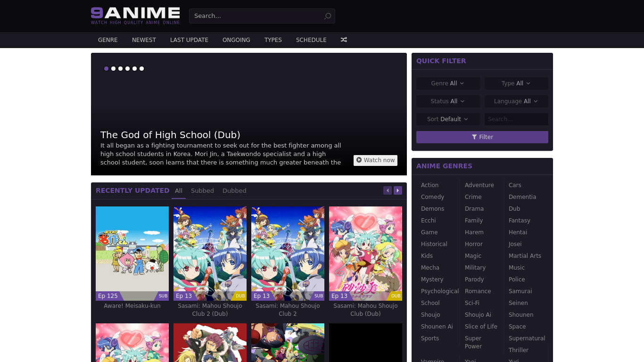The image size is (644, 362).
Task: Switch to the Subbed tab
Action: 202,191
